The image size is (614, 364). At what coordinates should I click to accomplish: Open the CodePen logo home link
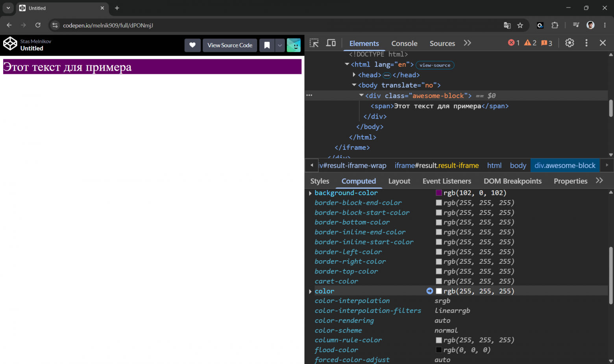pos(10,44)
